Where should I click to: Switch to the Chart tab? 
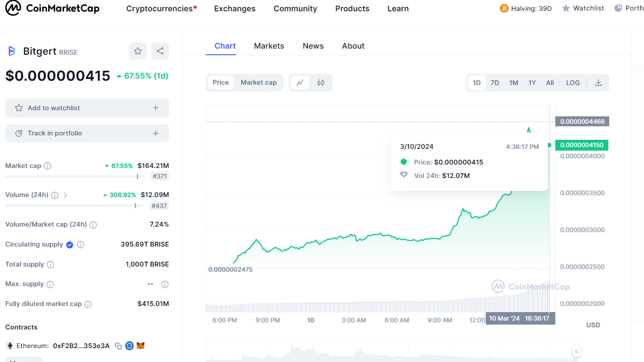225,46
